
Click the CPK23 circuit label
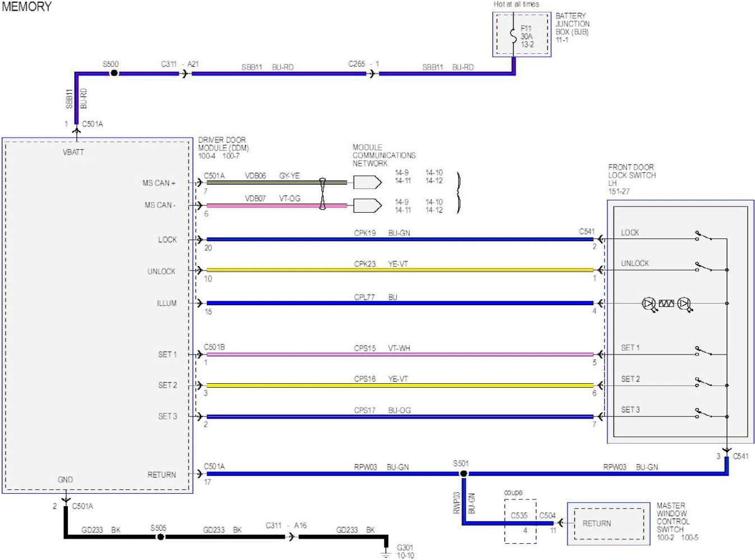365,264
